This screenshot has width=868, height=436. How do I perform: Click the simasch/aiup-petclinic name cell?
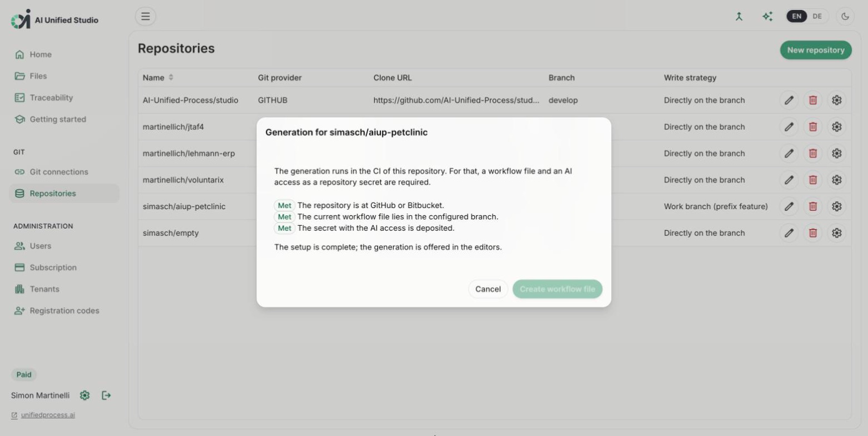coord(184,206)
